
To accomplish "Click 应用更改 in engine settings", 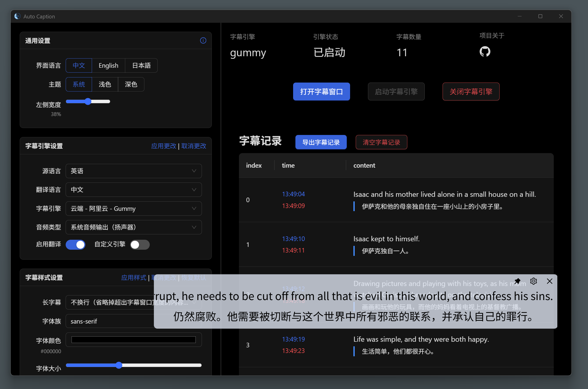I will click(164, 146).
